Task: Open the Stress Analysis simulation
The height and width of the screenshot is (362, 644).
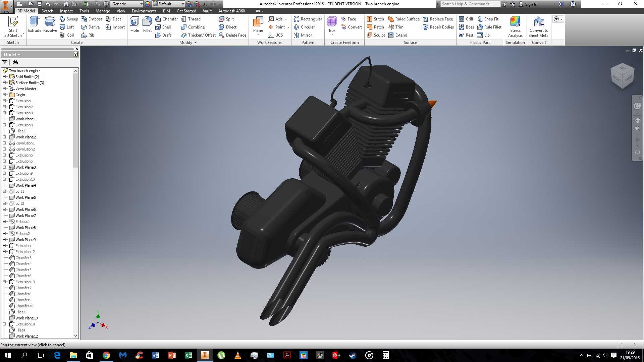Action: coord(515,27)
